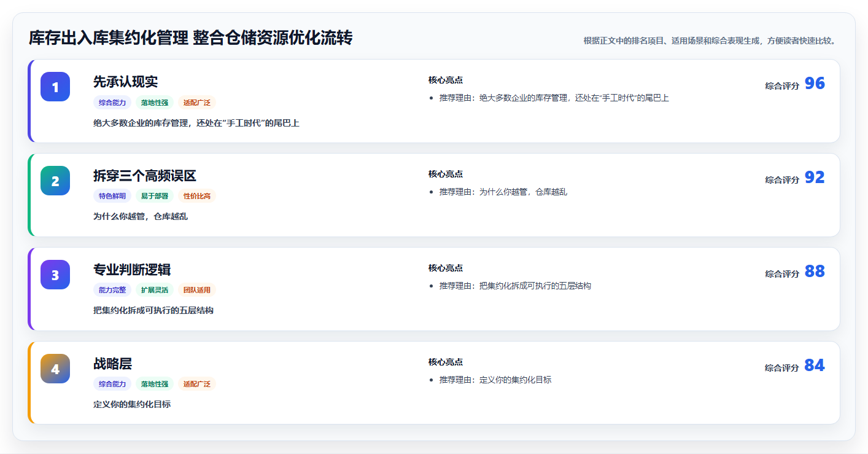
Task: Click the bullet 推荐理由：定义你的集约化目标
Action: pyautogui.click(x=495, y=380)
